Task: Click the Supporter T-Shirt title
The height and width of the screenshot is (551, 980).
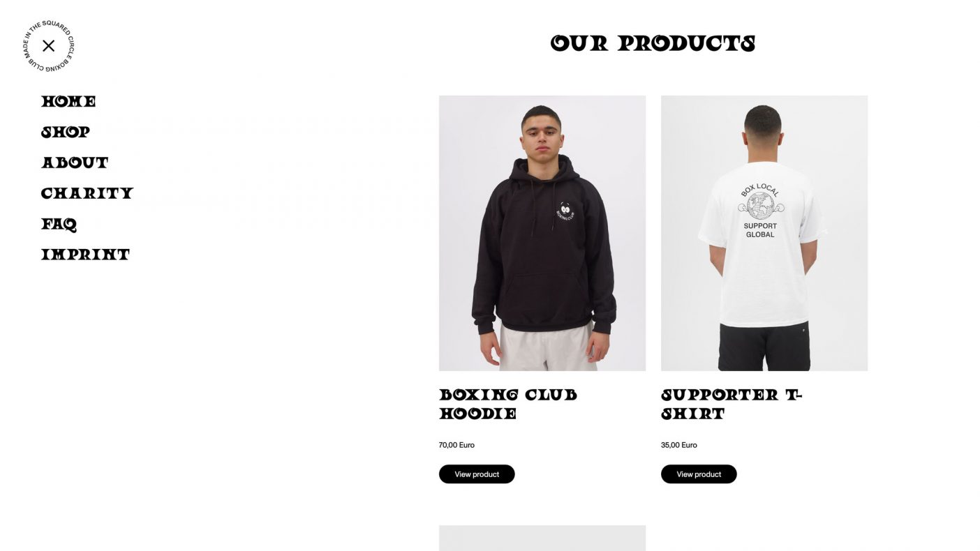Action: (732, 404)
